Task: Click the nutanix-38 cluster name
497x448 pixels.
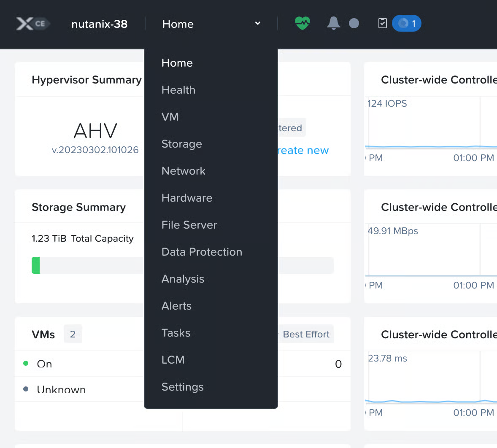Action: coord(100,24)
